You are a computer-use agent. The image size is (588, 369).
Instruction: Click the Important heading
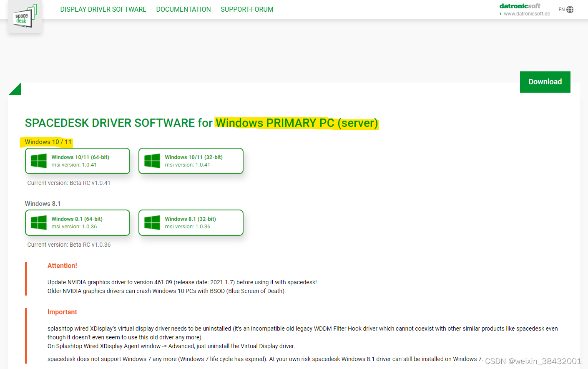tap(62, 312)
